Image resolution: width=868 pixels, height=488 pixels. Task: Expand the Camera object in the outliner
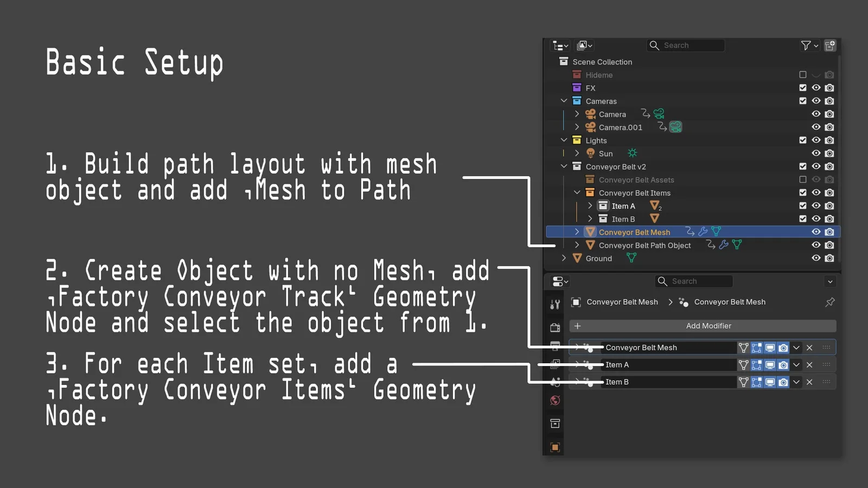pos(577,114)
